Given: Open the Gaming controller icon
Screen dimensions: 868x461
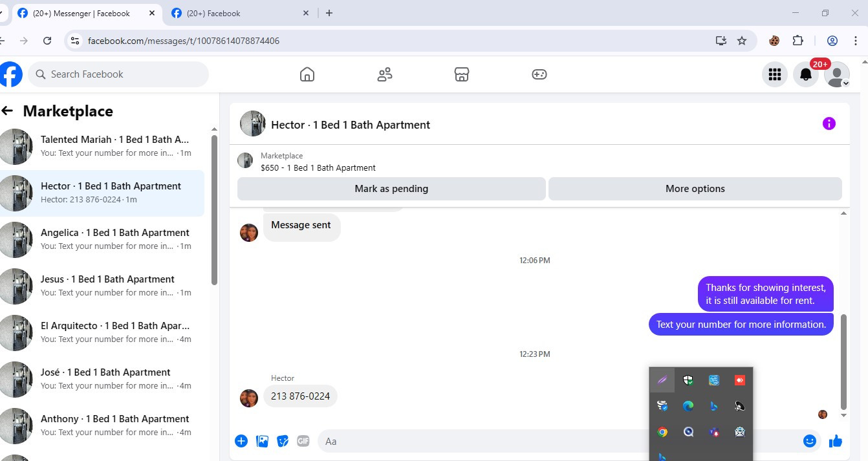Looking at the screenshot, I should 539,74.
